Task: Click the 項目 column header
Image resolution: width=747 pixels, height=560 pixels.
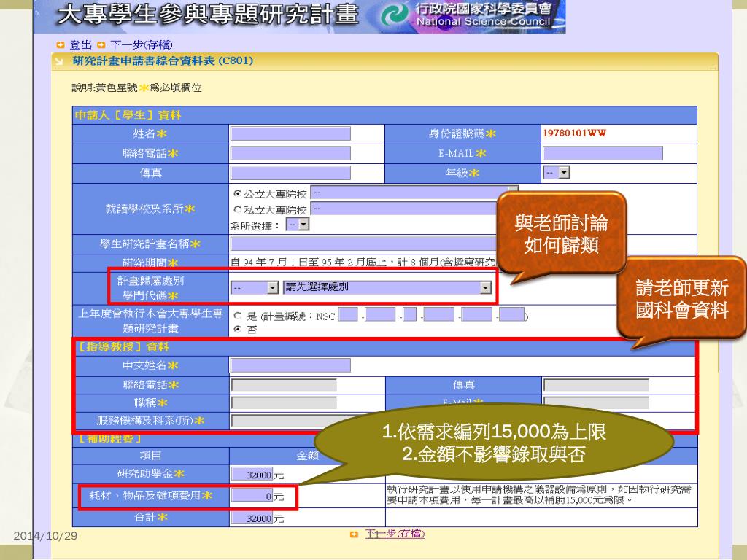Action: click(x=150, y=456)
